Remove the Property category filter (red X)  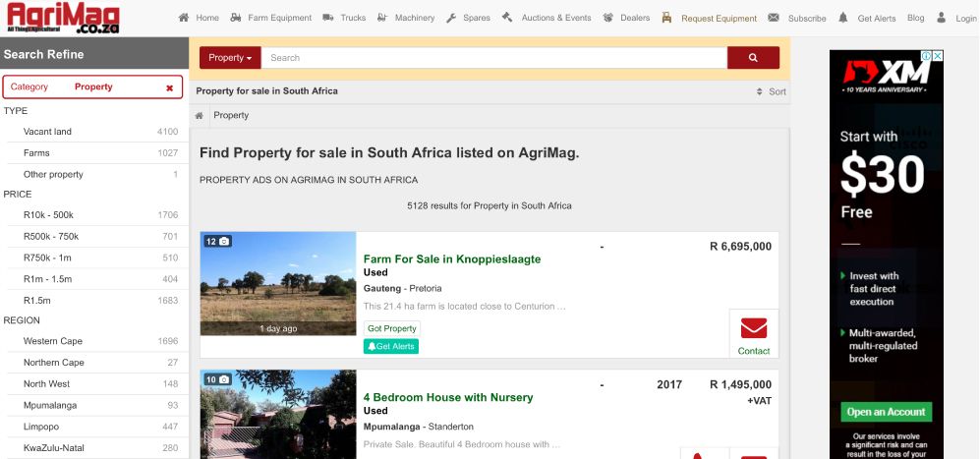[x=169, y=88]
